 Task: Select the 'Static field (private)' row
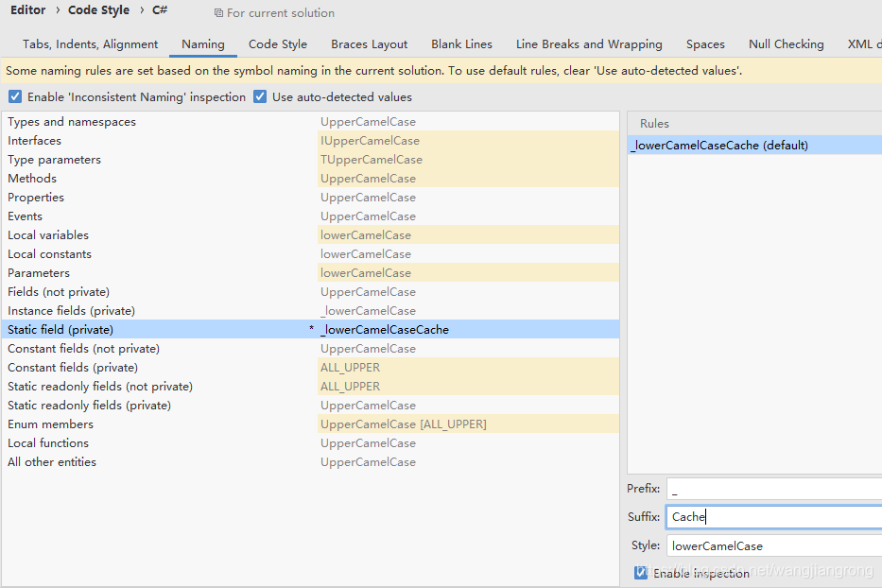(x=310, y=330)
